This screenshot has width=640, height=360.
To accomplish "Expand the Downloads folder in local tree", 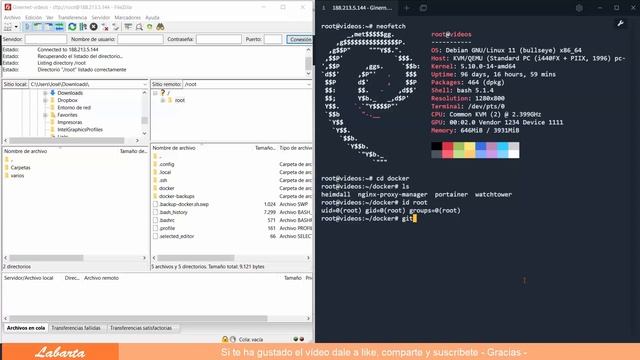I will click(x=45, y=93).
